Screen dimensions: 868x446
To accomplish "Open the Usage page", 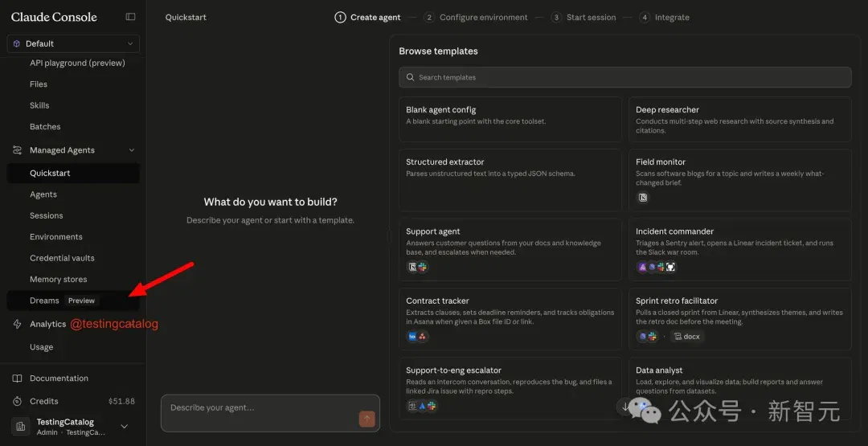I will click(42, 347).
